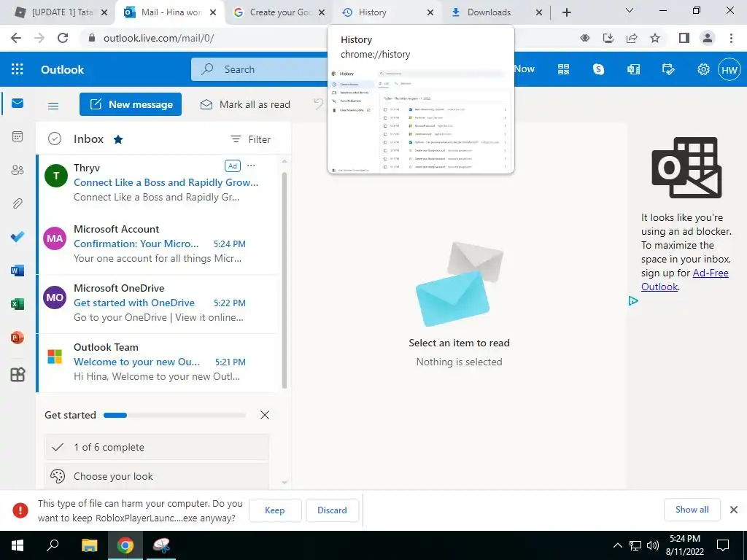Select the Outlook Team message avatar

click(55, 357)
